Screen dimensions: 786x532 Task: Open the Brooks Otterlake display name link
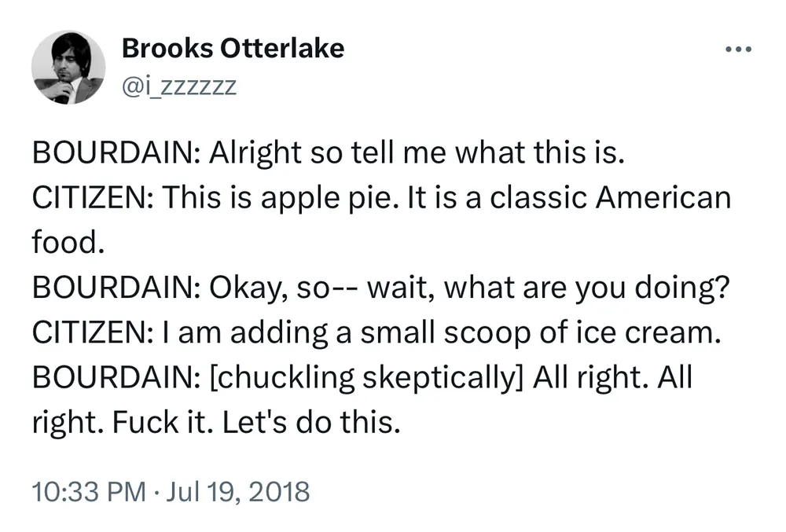[233, 49]
